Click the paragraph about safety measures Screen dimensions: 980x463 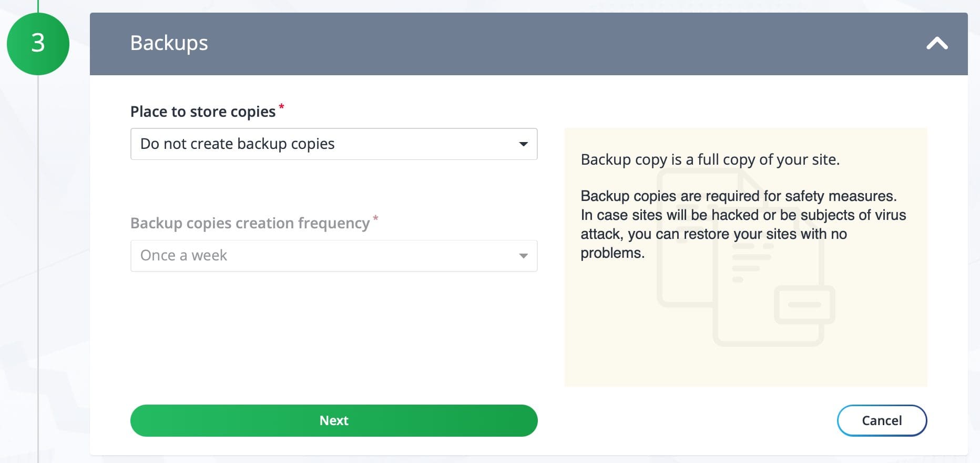[742, 224]
